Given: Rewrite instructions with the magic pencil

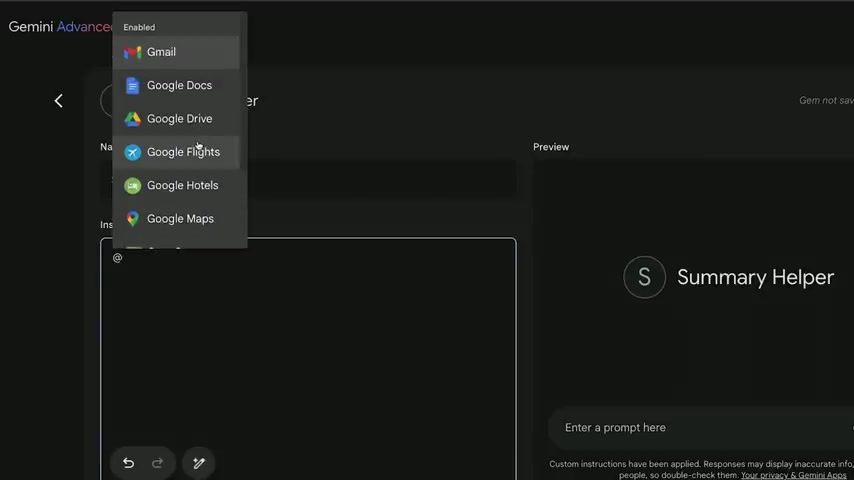Looking at the screenshot, I should coord(199,463).
